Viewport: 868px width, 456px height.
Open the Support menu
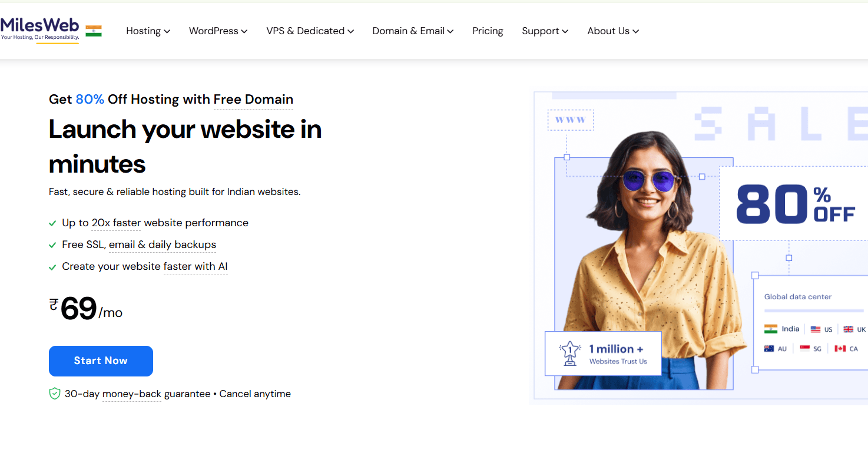545,31
